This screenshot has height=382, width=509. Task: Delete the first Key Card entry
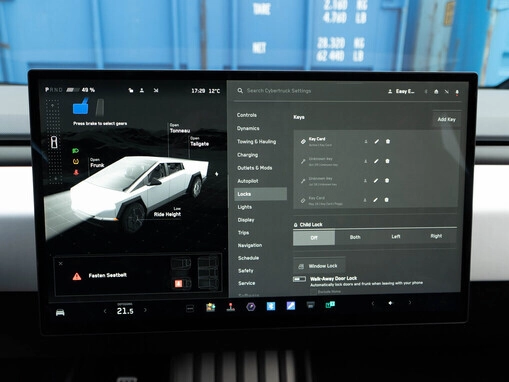coord(388,141)
